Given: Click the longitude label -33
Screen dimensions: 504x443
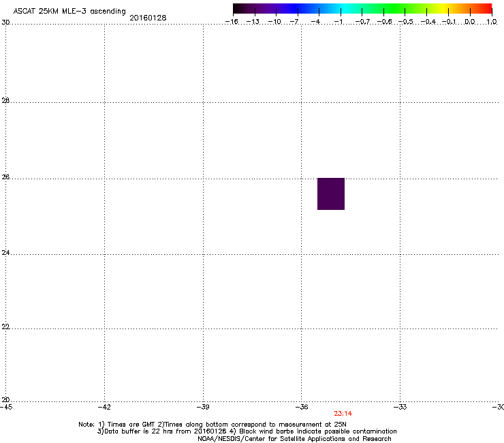Looking at the screenshot, I should click(x=400, y=407).
